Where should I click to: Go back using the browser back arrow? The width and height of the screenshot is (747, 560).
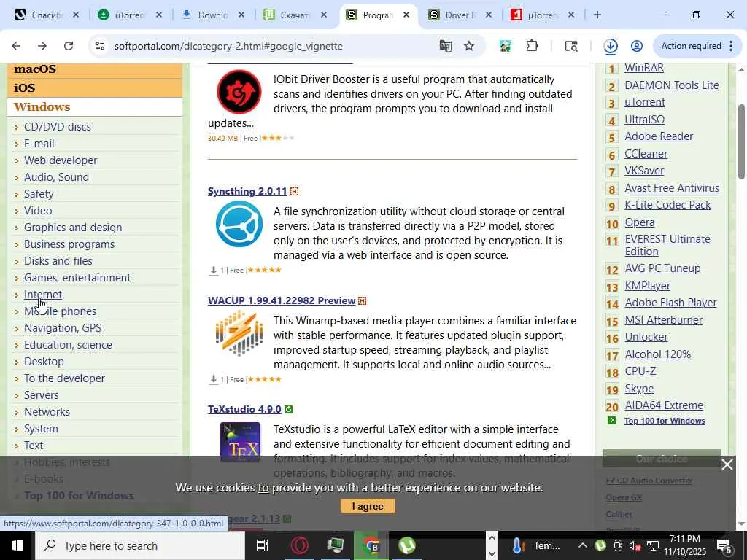pyautogui.click(x=16, y=46)
